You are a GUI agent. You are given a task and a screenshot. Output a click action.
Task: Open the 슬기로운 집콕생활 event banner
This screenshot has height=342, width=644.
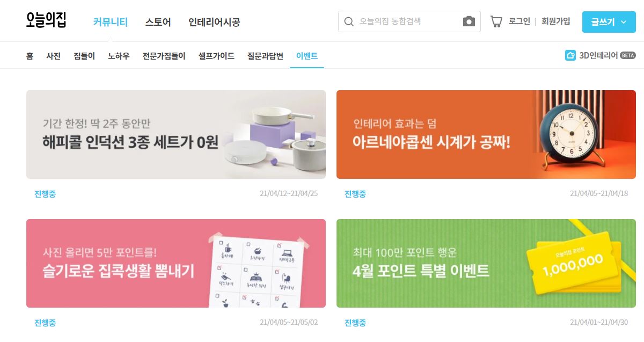176,263
